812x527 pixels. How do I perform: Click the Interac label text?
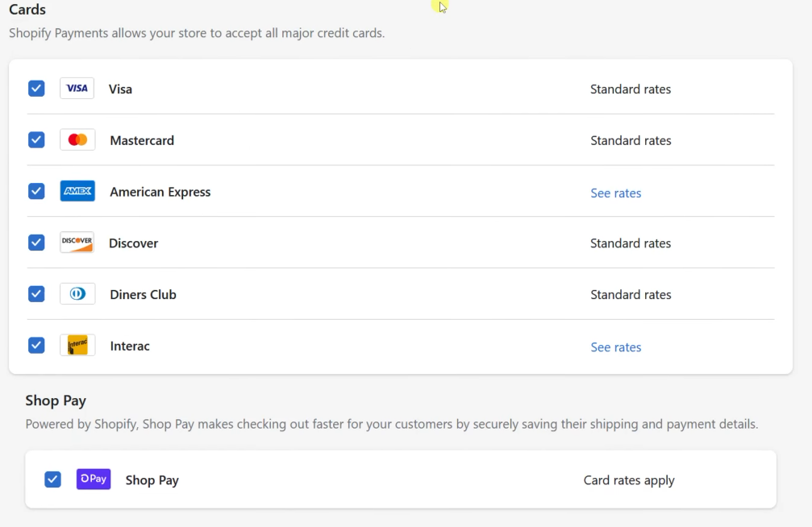click(130, 346)
